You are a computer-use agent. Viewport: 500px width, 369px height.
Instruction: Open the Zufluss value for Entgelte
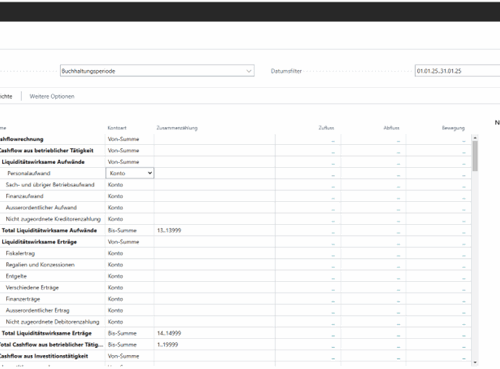333,278
